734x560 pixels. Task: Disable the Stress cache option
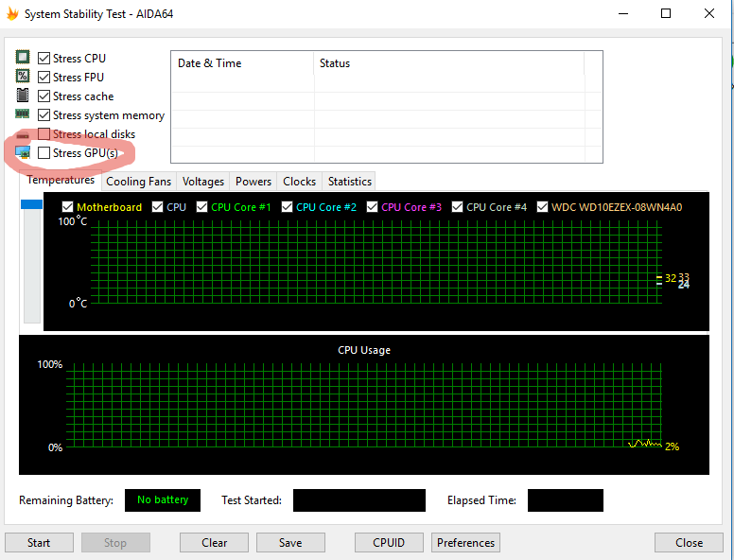tap(44, 96)
